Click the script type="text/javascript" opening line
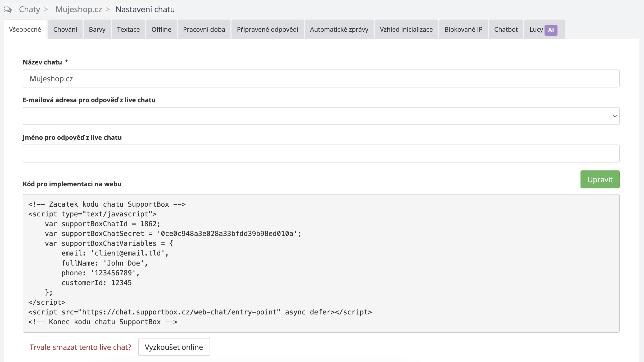644x362 pixels. tap(92, 214)
